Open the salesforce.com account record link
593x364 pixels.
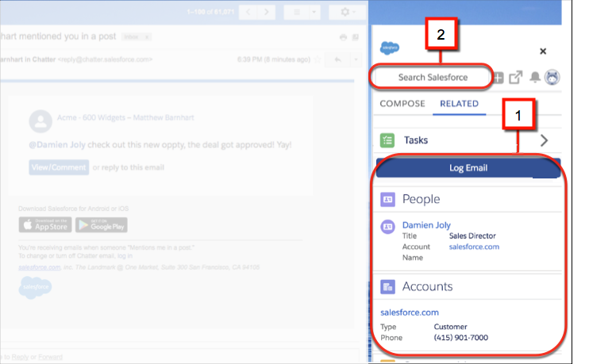(409, 312)
